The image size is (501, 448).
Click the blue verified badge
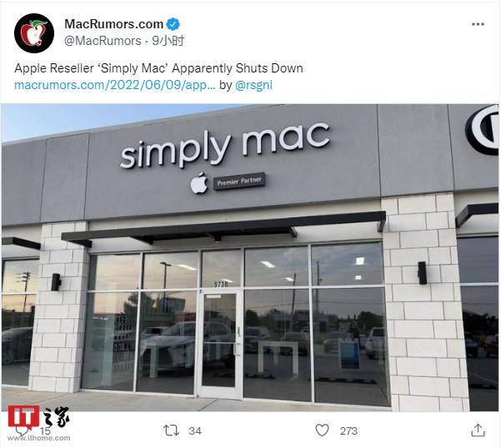[x=173, y=24]
